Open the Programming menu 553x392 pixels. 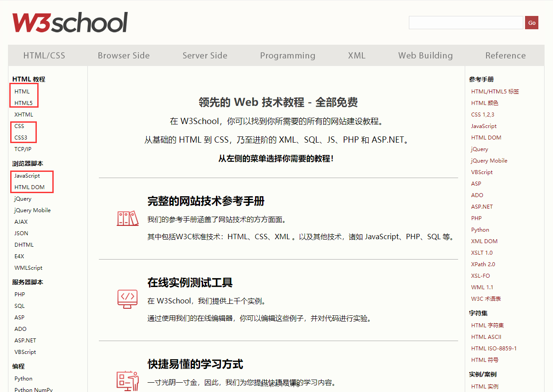tap(287, 55)
